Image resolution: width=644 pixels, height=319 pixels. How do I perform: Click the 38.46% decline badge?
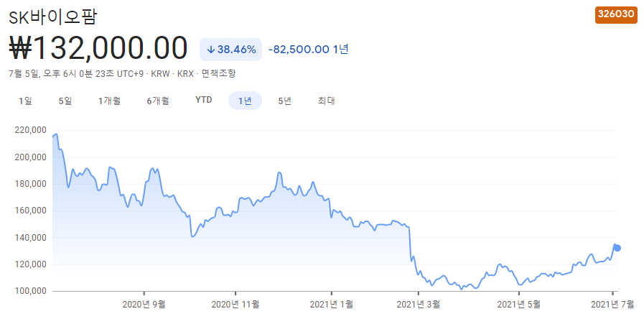pyautogui.click(x=231, y=50)
